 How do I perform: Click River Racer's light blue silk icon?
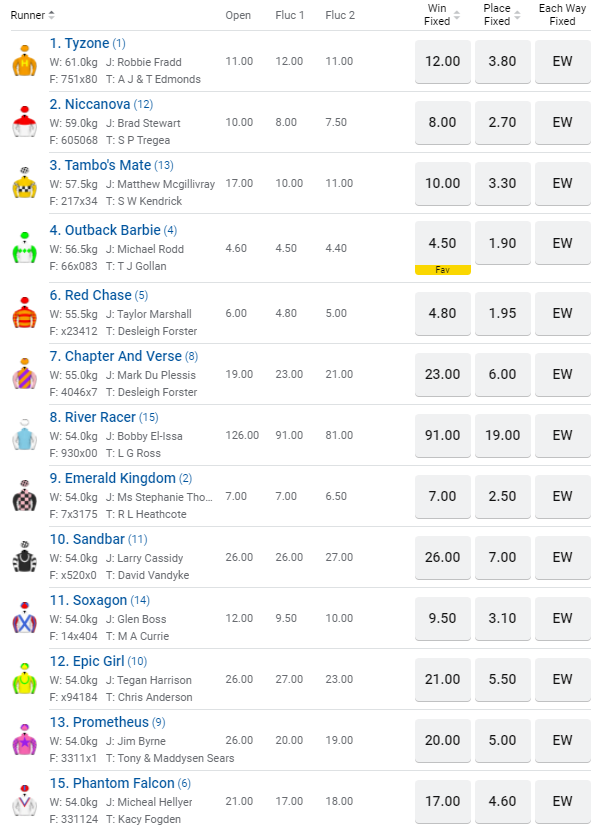click(x=24, y=435)
